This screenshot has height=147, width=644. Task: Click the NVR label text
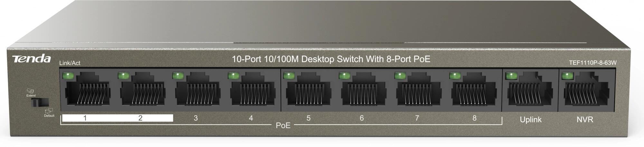point(585,120)
